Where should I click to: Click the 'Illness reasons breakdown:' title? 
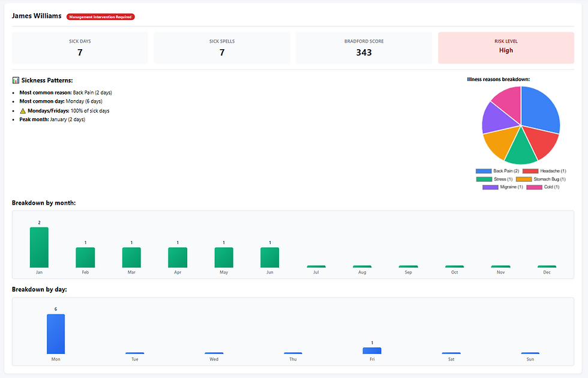pos(499,79)
